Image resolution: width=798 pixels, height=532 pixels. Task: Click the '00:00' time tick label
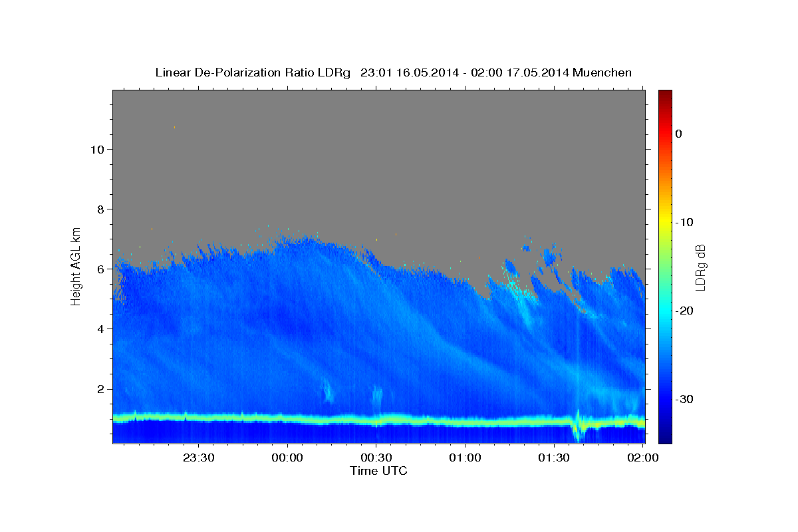(287, 458)
